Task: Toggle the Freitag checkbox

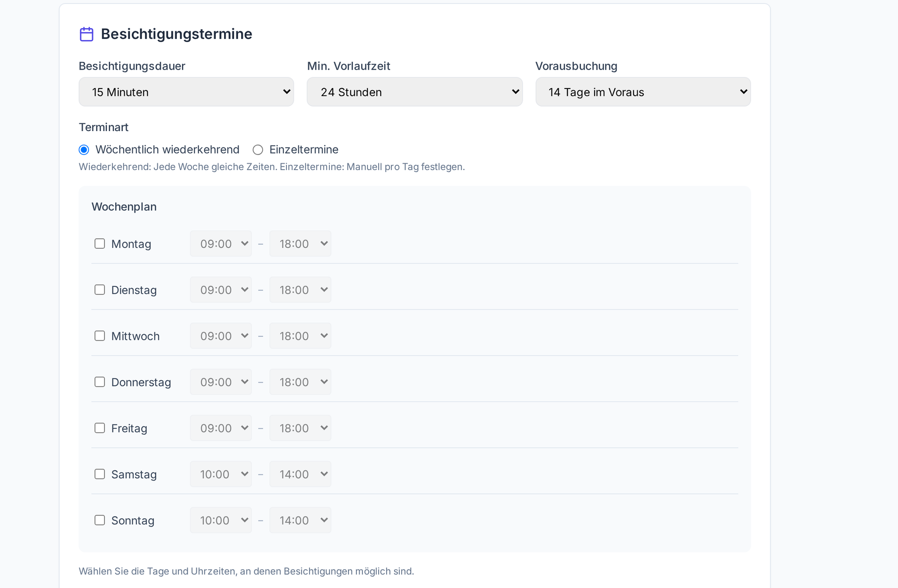Action: [100, 428]
